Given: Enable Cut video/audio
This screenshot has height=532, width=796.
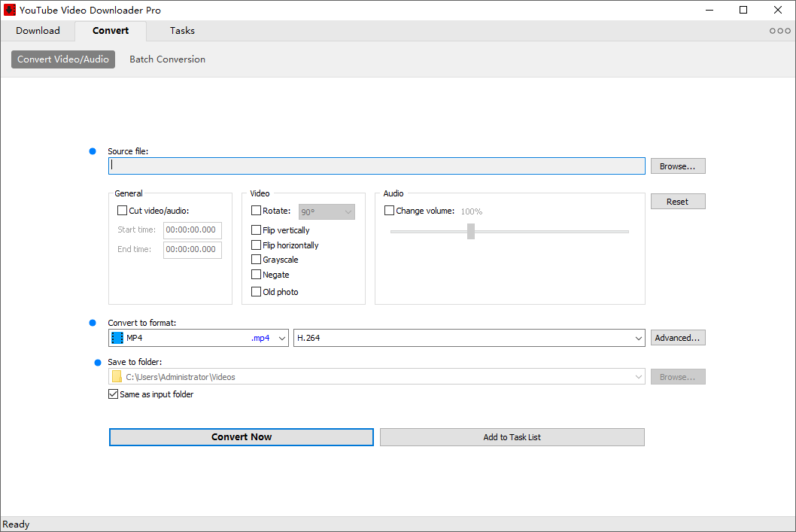Looking at the screenshot, I should tap(122, 210).
